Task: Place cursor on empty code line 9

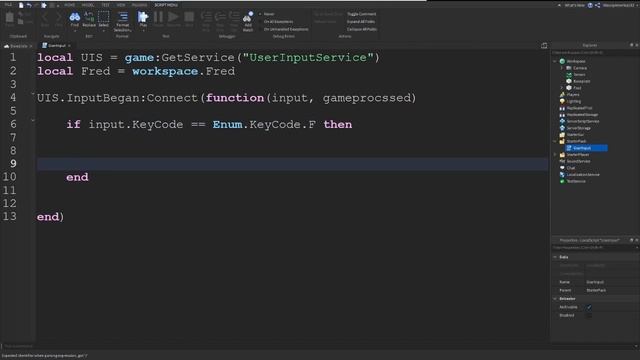Action: [x=292, y=164]
